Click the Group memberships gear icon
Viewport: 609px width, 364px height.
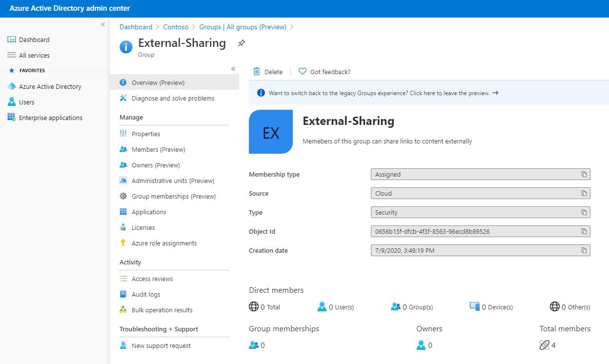point(123,196)
